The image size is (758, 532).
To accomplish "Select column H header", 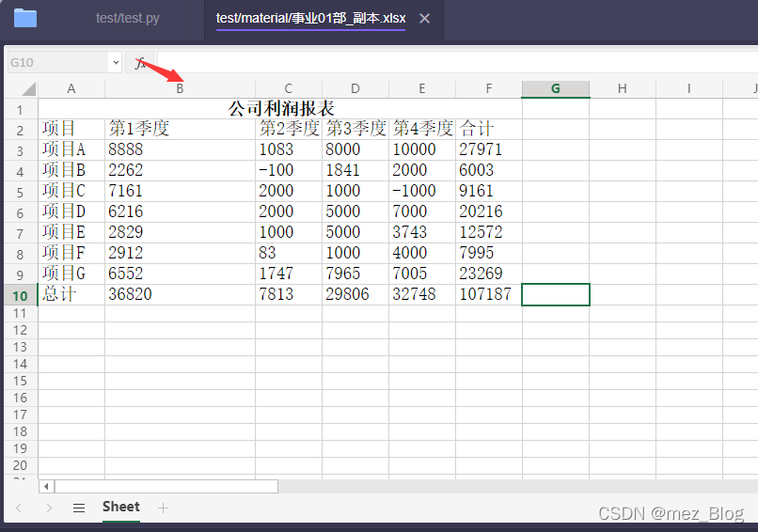I will [623, 89].
